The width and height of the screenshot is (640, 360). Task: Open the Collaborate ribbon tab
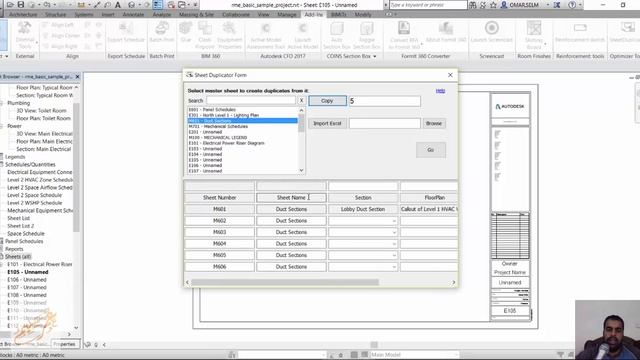(236, 14)
